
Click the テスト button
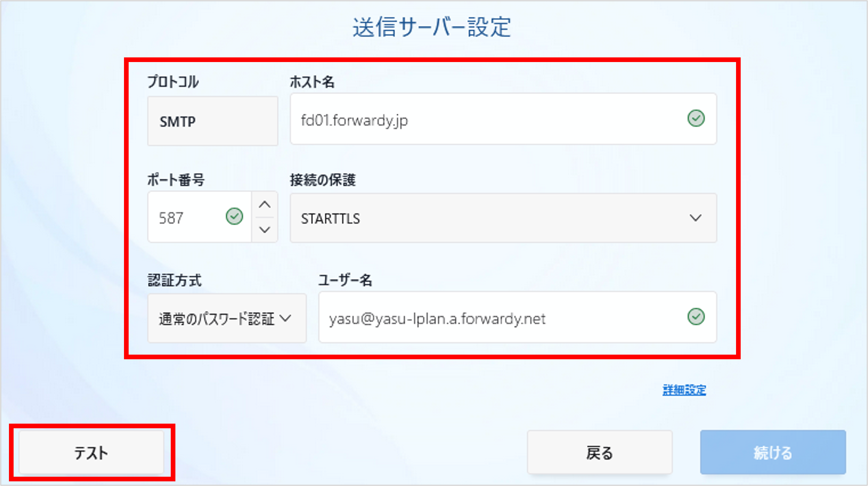coord(91,452)
